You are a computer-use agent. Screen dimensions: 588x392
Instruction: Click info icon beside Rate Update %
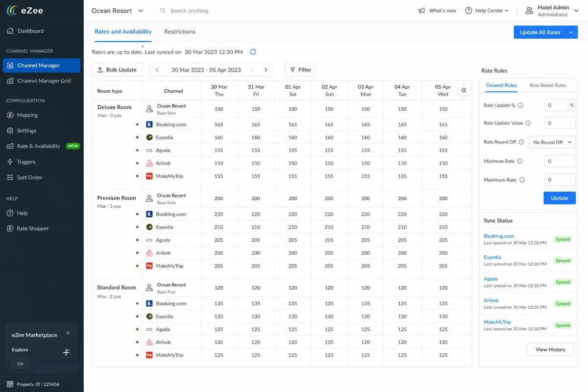(520, 105)
